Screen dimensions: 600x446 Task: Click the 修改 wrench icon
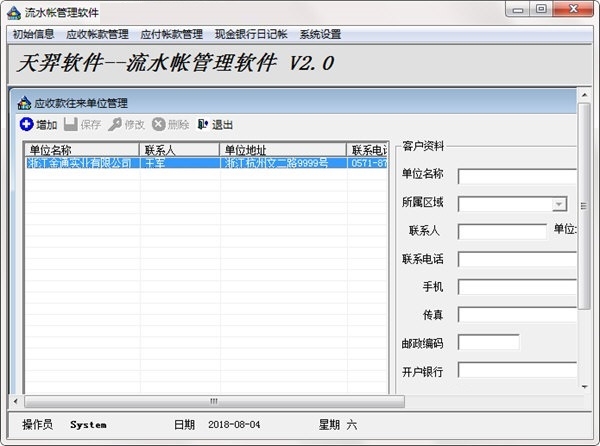[x=115, y=124]
